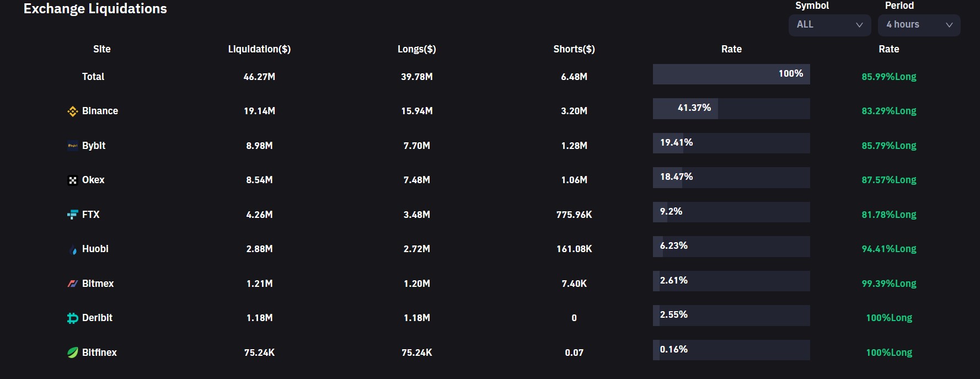Image resolution: width=980 pixels, height=379 pixels.
Task: Open the Symbol ALL dropdown
Action: (829, 25)
